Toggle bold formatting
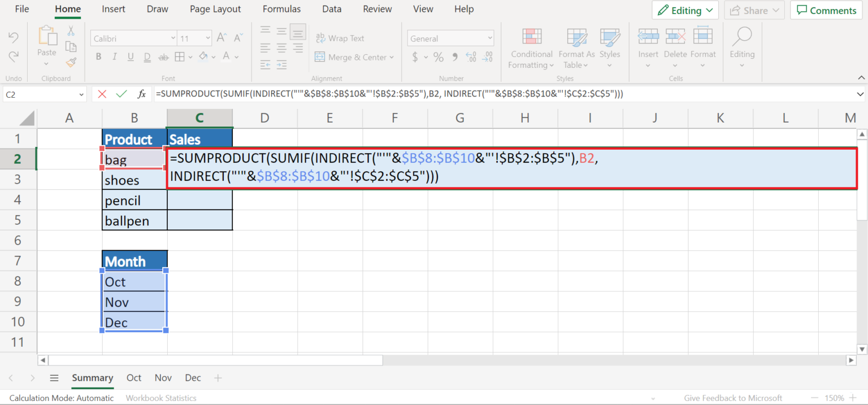The height and width of the screenshot is (405, 868). click(x=98, y=56)
